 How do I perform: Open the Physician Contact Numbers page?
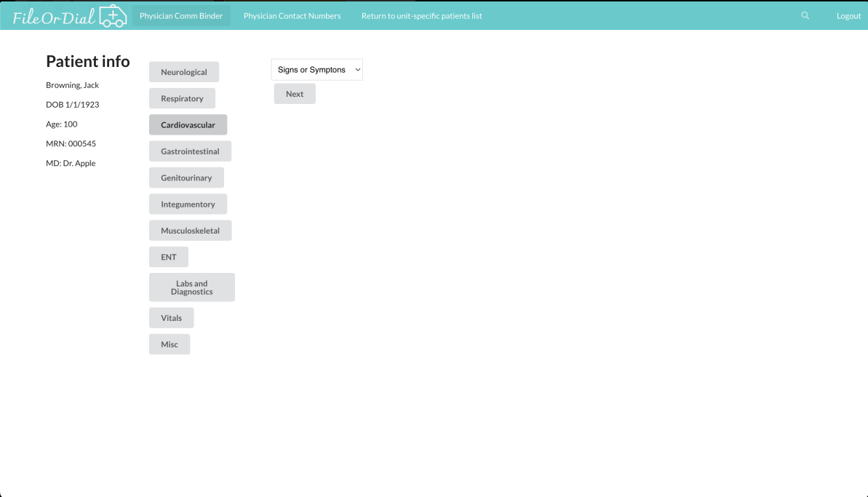pos(292,15)
